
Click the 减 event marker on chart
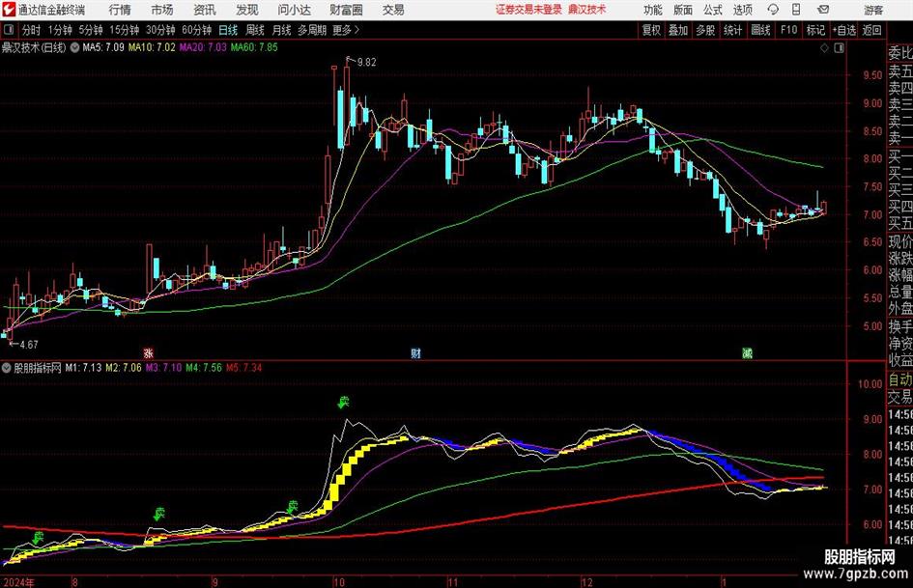747,352
